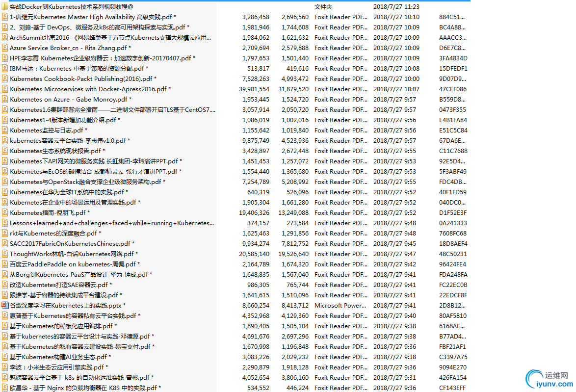
Task: Click the folder icon for 实战Docker到Kubernetes技术系列视频教程
Action: click(x=5, y=6)
